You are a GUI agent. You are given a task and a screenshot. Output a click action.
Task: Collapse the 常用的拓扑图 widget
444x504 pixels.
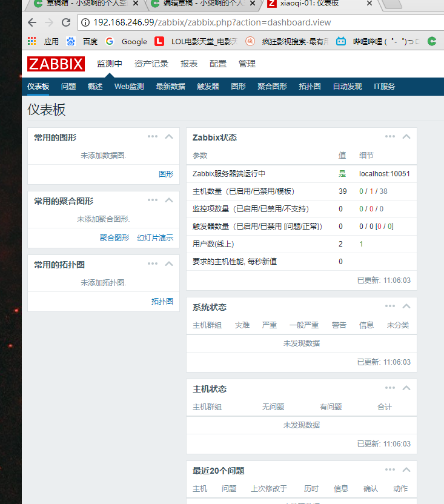pos(169,264)
